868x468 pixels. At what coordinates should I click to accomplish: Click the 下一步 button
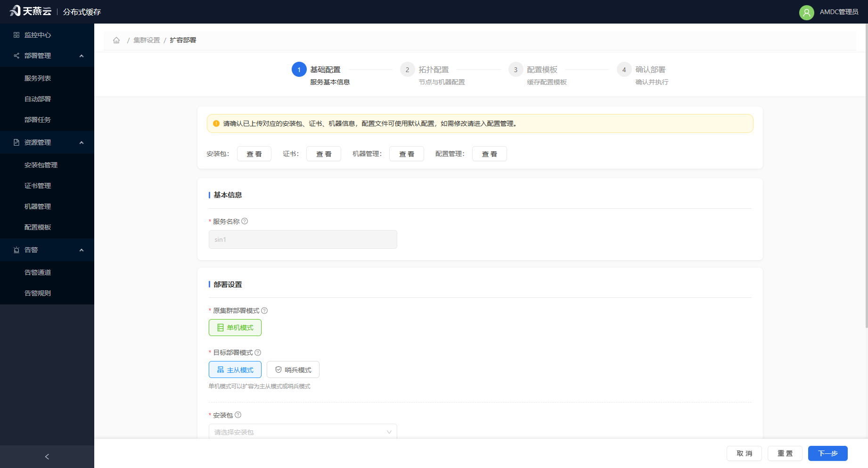[x=828, y=453]
